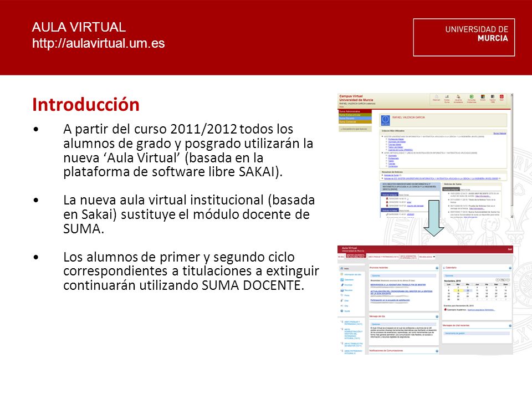
Task: Click Opciones bar under Calendario panel
Action: tap(477, 275)
